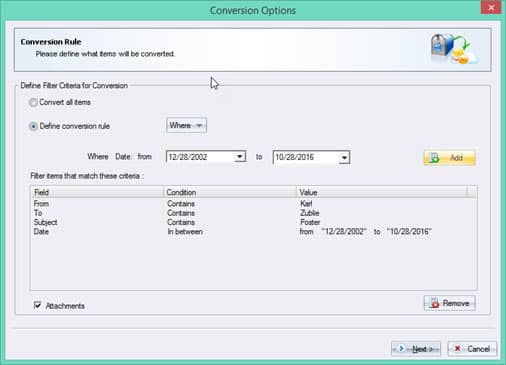506x365 pixels.
Task: Open the Where rule type dropdown
Action: [x=186, y=126]
